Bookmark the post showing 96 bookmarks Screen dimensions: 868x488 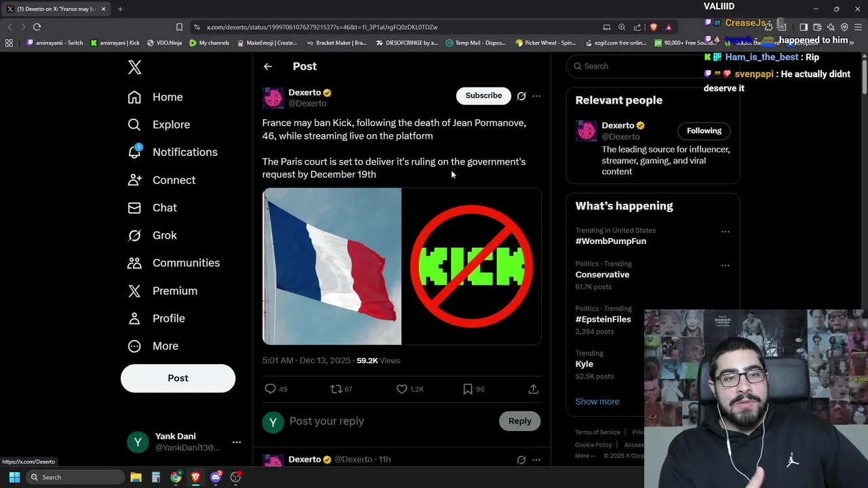pos(467,389)
